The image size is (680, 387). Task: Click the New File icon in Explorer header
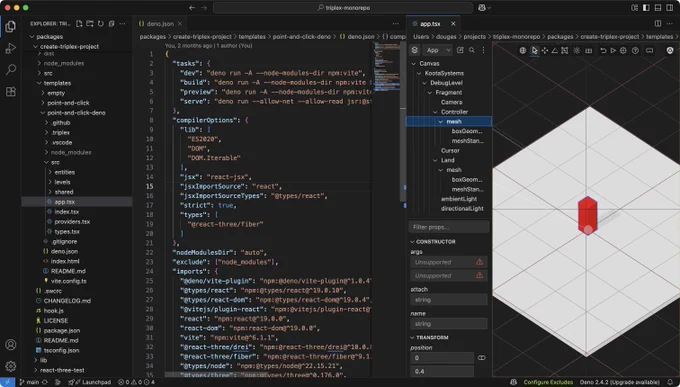[79, 24]
